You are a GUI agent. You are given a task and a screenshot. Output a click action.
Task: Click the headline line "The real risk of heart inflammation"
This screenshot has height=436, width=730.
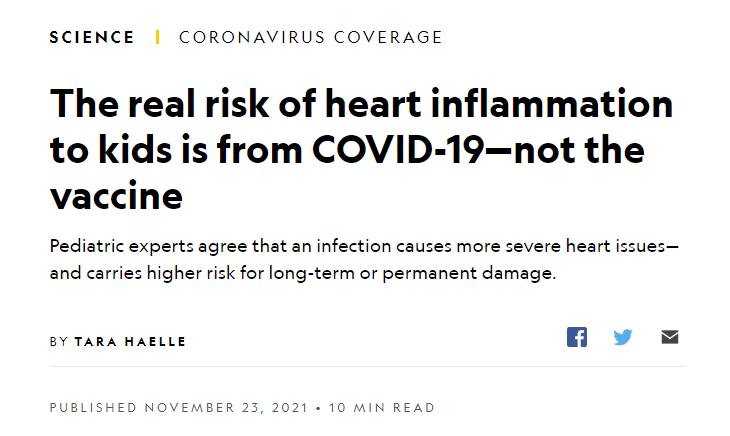361,103
